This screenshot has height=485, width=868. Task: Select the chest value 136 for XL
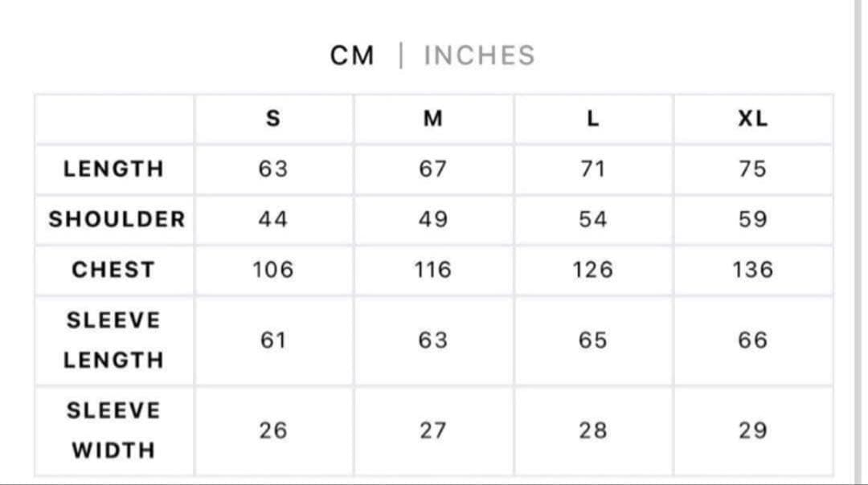point(752,270)
